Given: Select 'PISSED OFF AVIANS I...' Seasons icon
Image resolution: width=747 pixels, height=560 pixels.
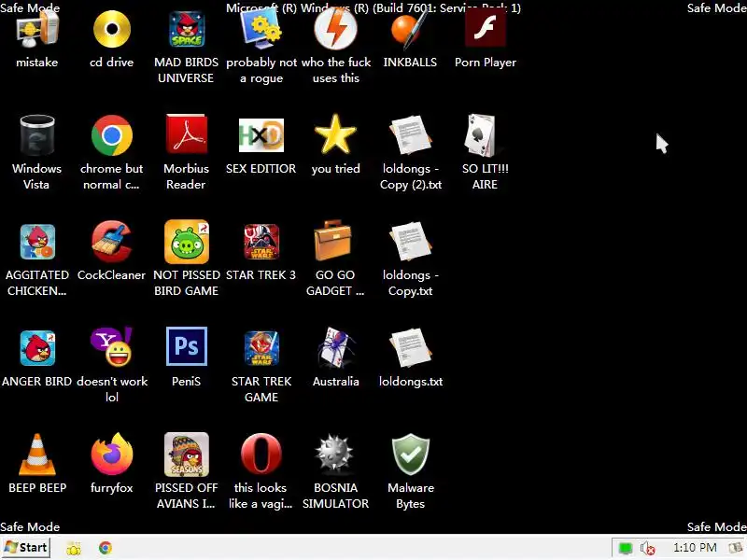Looking at the screenshot, I should coord(186,455).
